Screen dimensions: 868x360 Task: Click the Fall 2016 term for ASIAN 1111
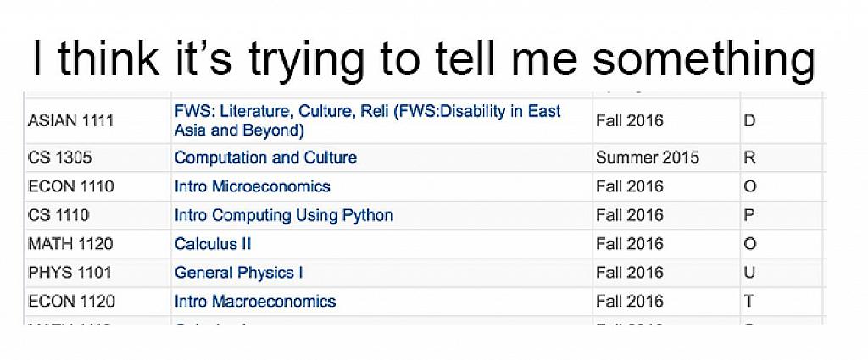630,120
